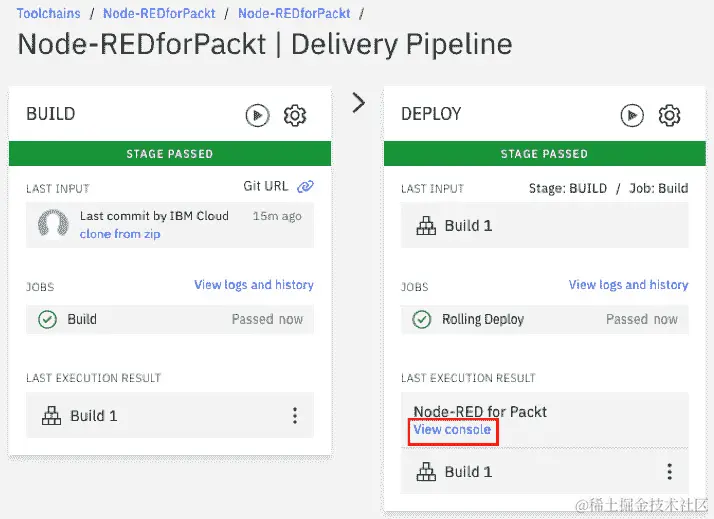Open Build 1 options menu in DEPLOY stage

669,472
